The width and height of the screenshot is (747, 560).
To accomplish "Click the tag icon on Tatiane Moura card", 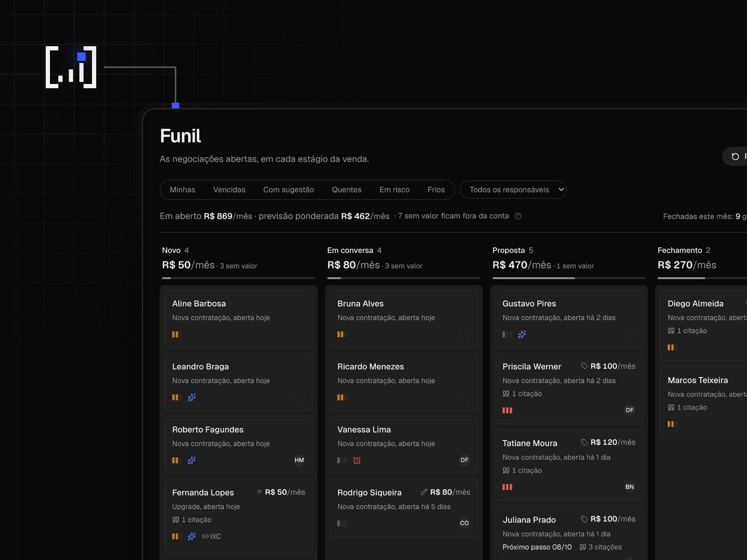I will coord(584,442).
